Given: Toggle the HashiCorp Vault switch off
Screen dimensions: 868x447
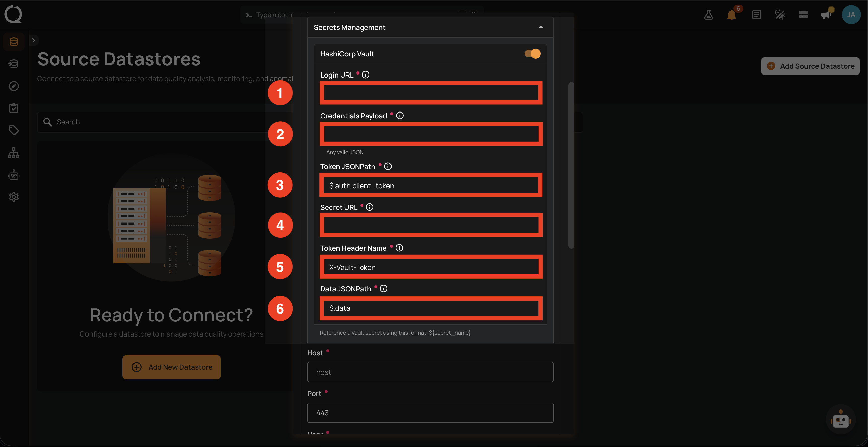Looking at the screenshot, I should 532,54.
